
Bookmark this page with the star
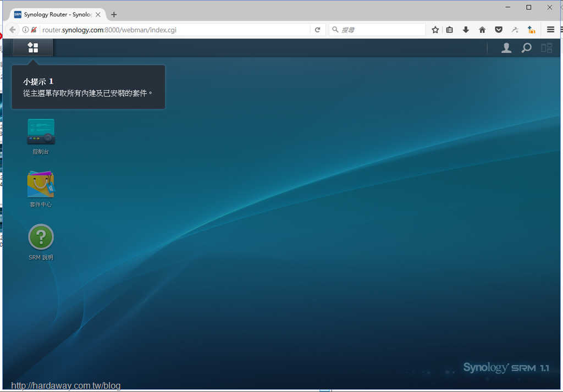coord(435,30)
